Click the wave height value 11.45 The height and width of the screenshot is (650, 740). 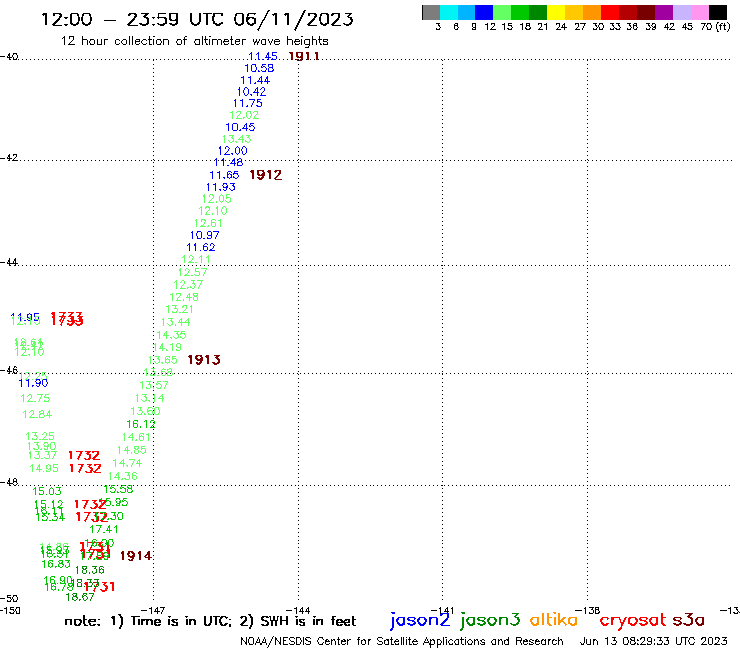pos(262,56)
